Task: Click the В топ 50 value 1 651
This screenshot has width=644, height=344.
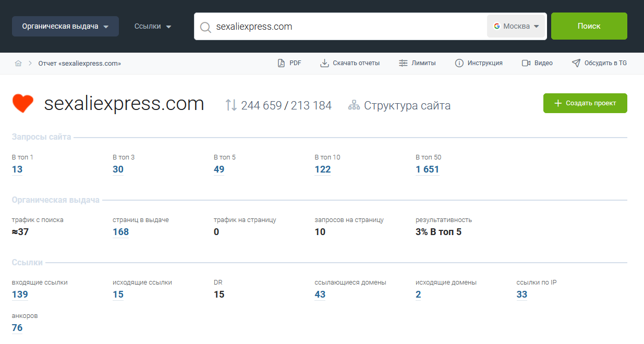Action: click(427, 169)
